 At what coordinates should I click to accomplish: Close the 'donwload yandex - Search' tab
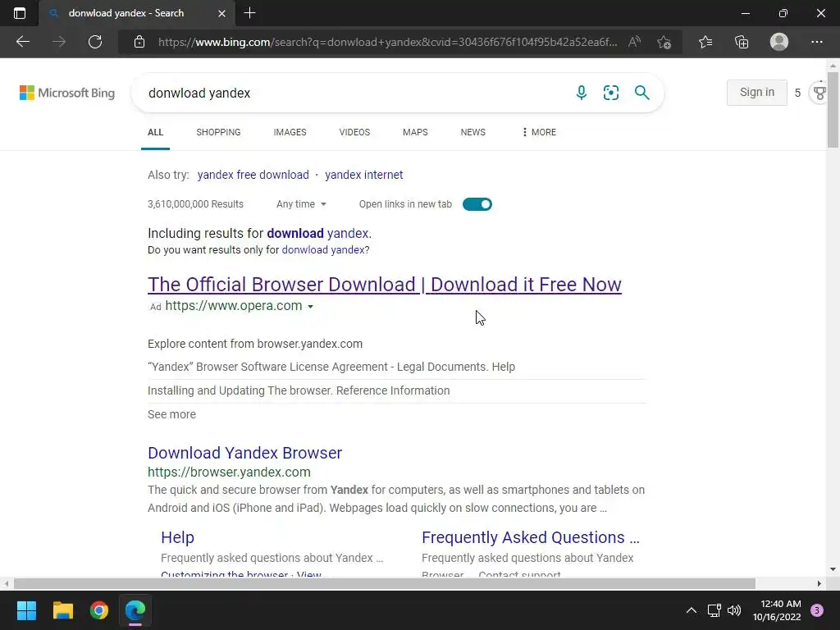tap(221, 13)
